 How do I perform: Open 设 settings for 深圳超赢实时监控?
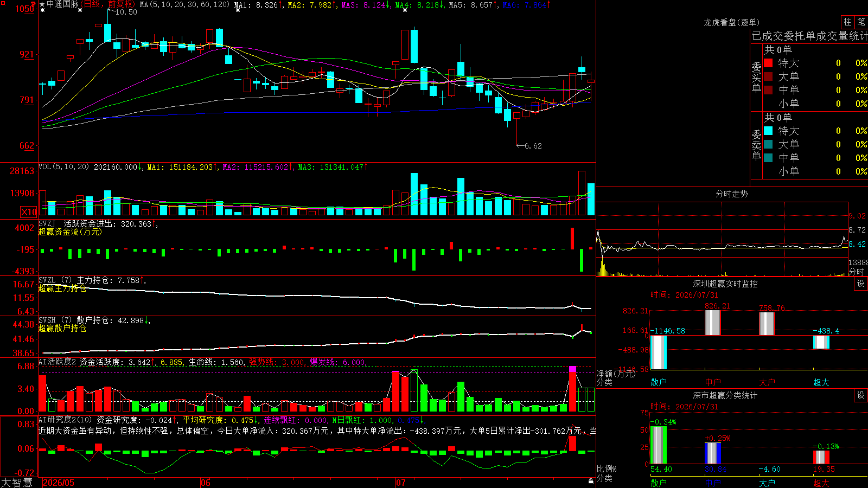tap(861, 284)
